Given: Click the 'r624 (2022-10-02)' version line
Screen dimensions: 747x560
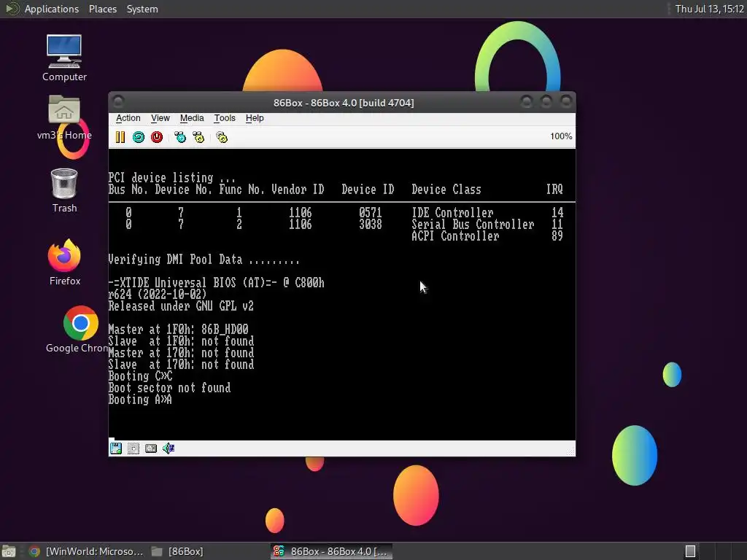Looking at the screenshot, I should pyautogui.click(x=158, y=295).
